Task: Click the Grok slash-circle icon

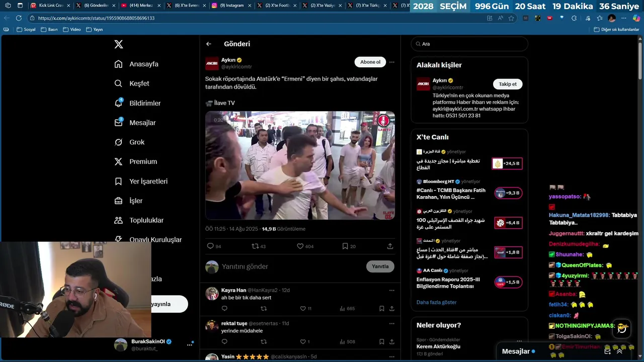Action: (x=118, y=142)
